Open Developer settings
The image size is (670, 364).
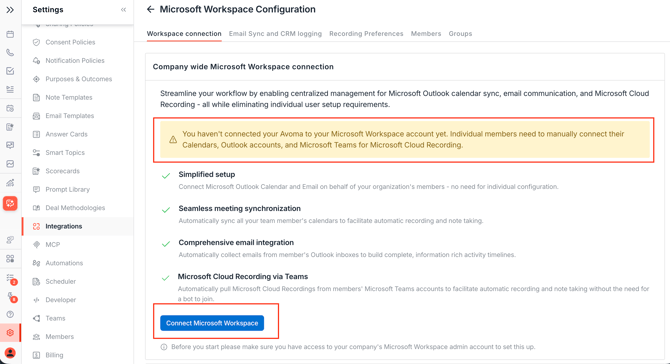pos(61,299)
